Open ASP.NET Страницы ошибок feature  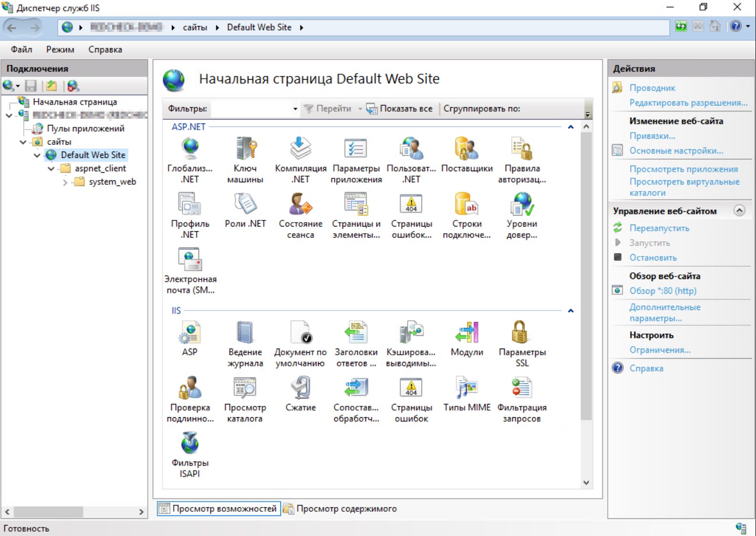[411, 215]
